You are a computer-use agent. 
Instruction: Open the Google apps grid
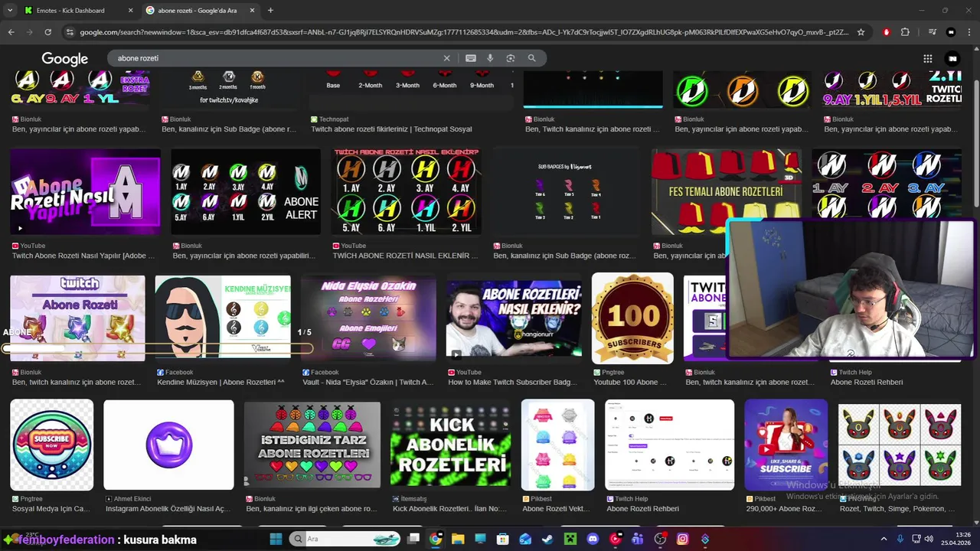click(928, 58)
